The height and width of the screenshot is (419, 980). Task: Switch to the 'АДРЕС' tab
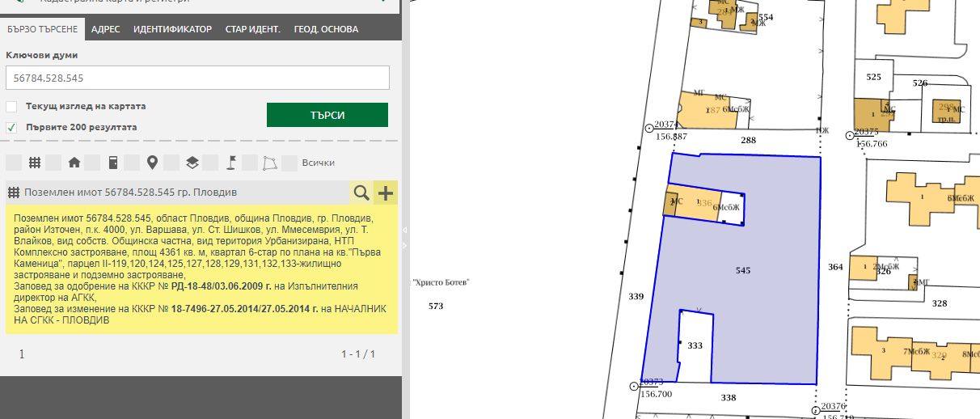pos(105,29)
